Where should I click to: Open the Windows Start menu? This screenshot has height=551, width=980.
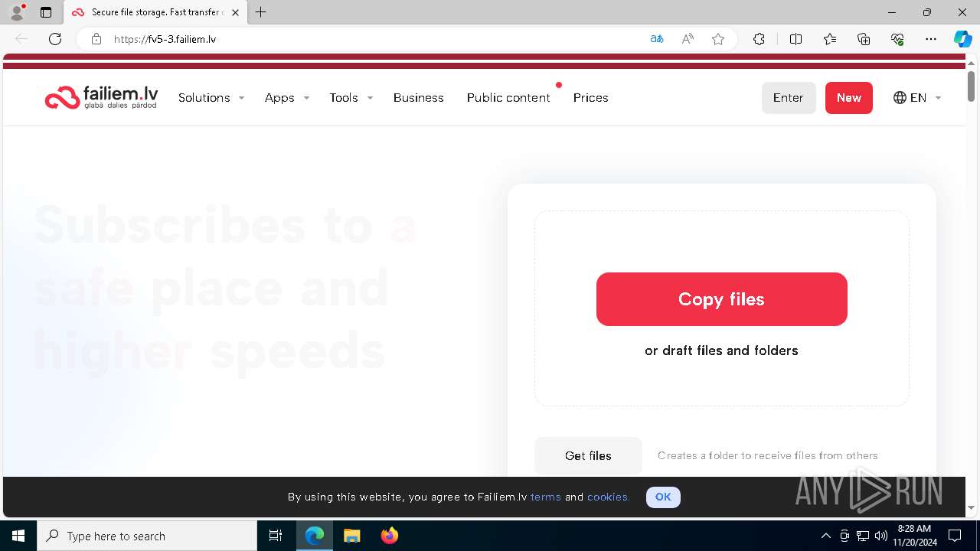coord(18,536)
